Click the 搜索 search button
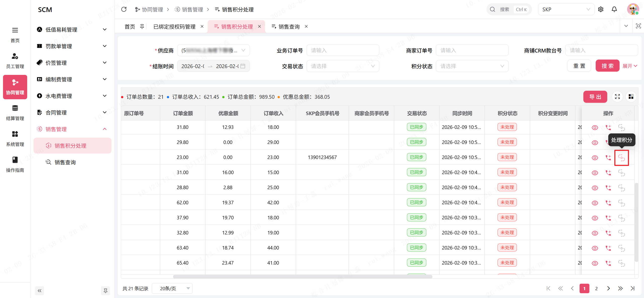The width and height of the screenshot is (644, 298). coord(607,66)
